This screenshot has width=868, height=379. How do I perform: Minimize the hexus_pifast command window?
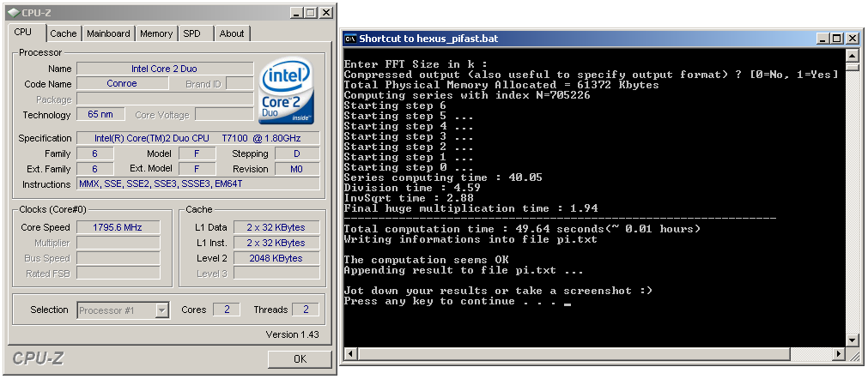coord(823,39)
